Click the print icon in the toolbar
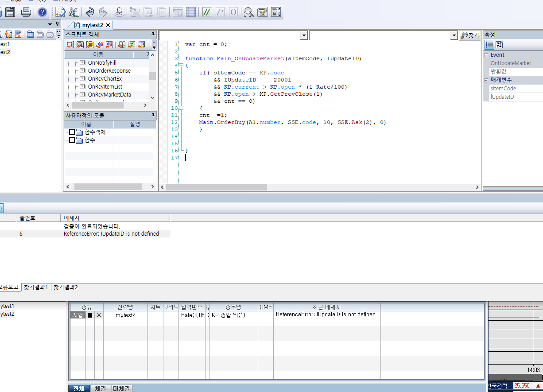The height and width of the screenshot is (392, 543). pos(26,12)
